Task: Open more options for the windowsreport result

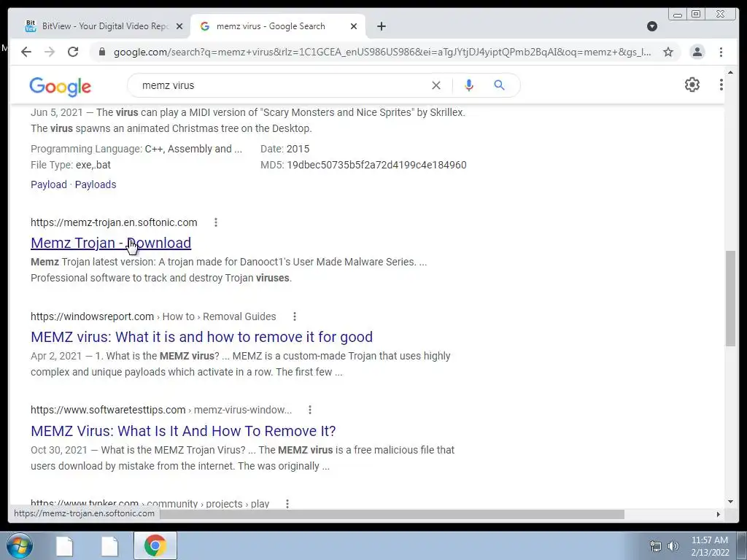Action: (295, 316)
